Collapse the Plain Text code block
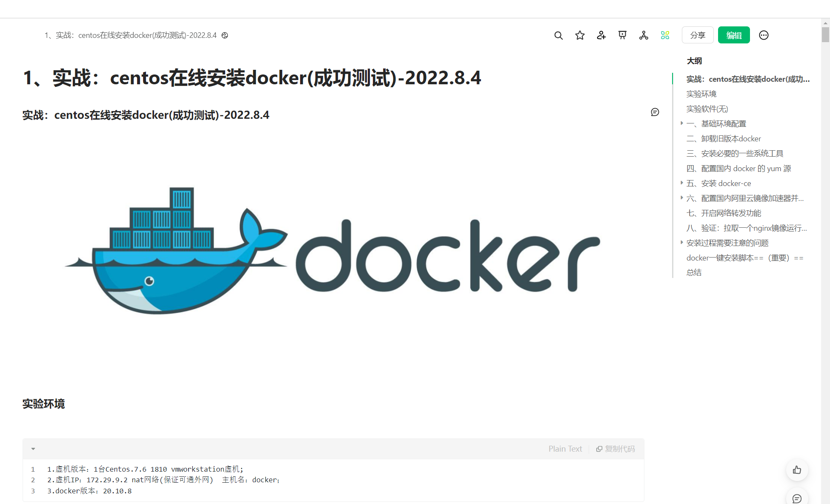 point(33,449)
